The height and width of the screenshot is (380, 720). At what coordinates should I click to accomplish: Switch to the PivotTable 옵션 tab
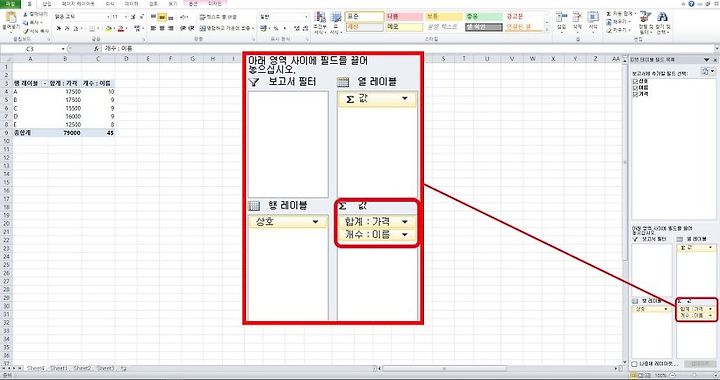click(193, 4)
